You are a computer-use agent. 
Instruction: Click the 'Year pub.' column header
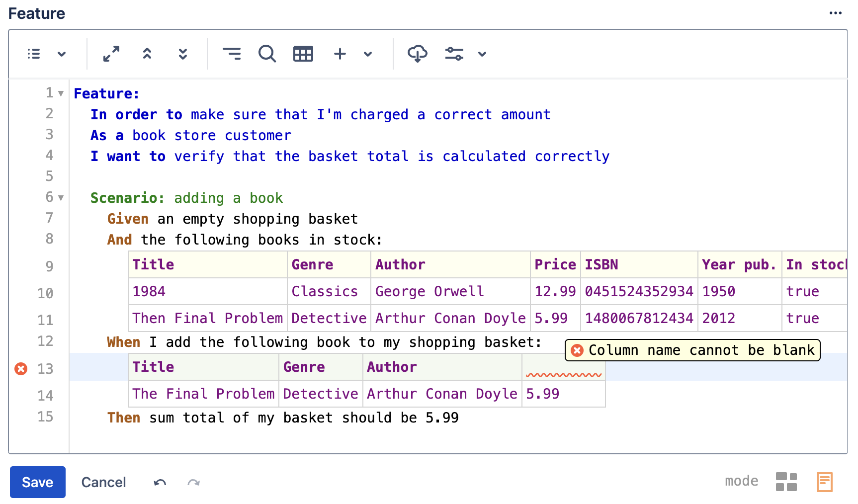pyautogui.click(x=740, y=264)
